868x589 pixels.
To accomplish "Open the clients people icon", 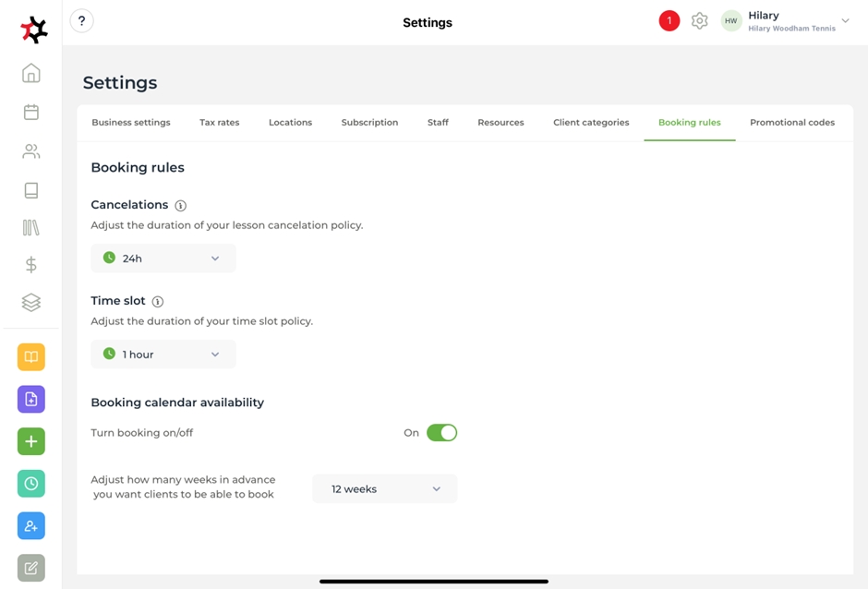I will (31, 151).
